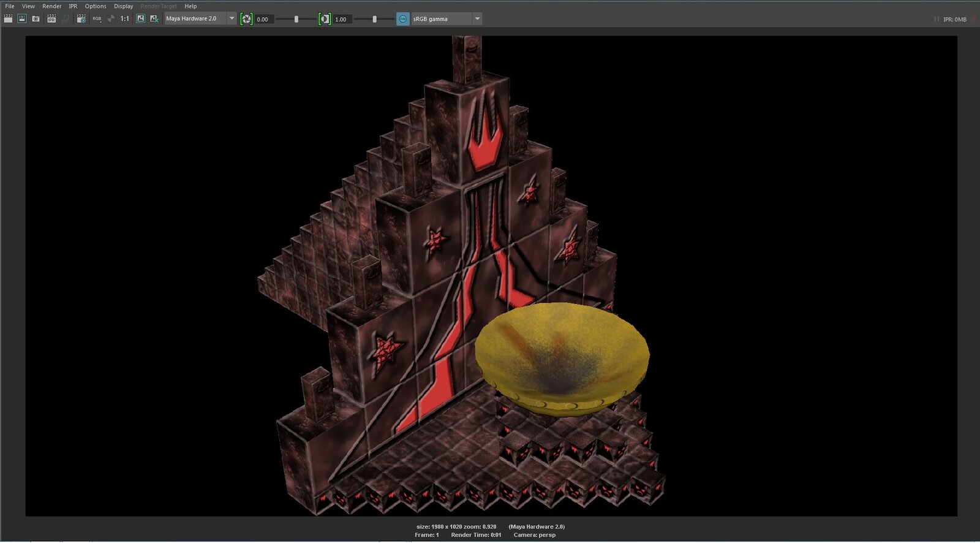This screenshot has width=980, height=543.
Task: Toggle the RGB channels display icon
Action: pyautogui.click(x=97, y=19)
